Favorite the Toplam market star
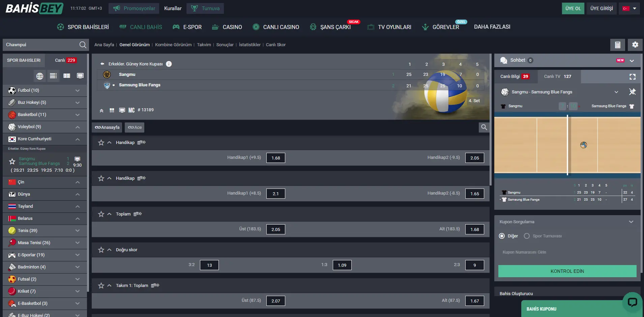Viewport: 644px width, 317px height. coord(101,214)
